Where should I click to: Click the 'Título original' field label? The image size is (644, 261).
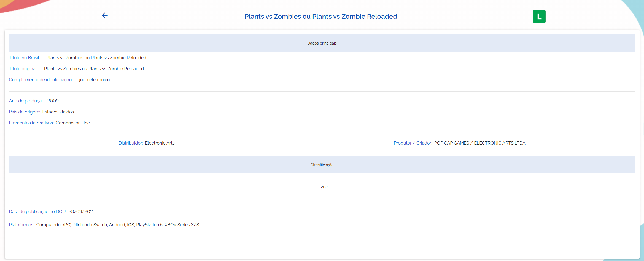[x=23, y=69]
